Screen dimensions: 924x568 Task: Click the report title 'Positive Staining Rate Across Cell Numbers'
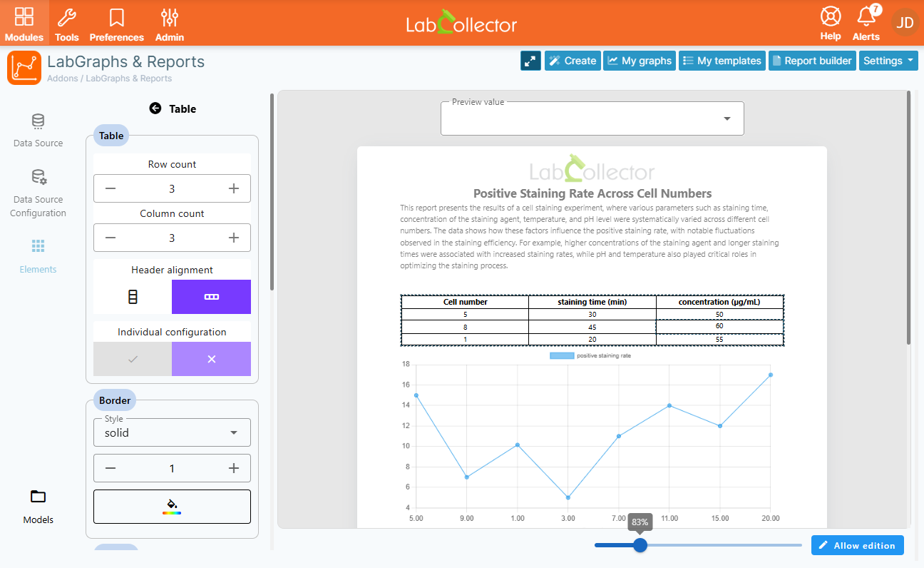click(x=592, y=193)
